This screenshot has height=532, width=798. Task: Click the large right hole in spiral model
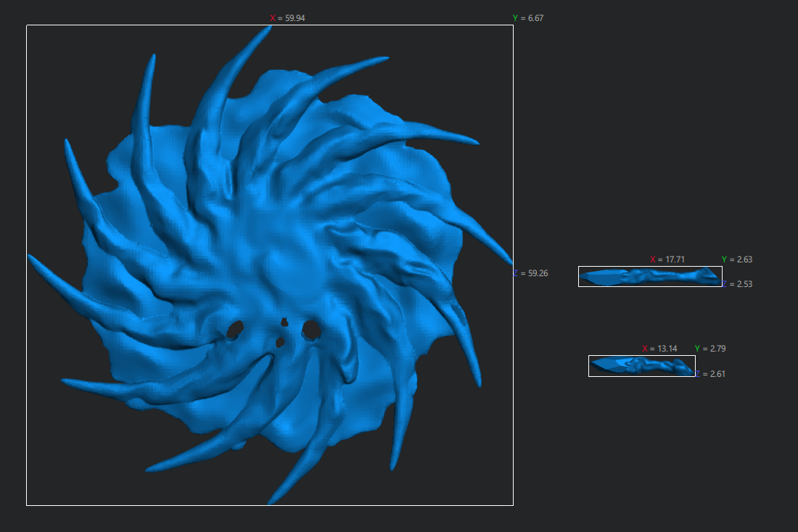312,331
